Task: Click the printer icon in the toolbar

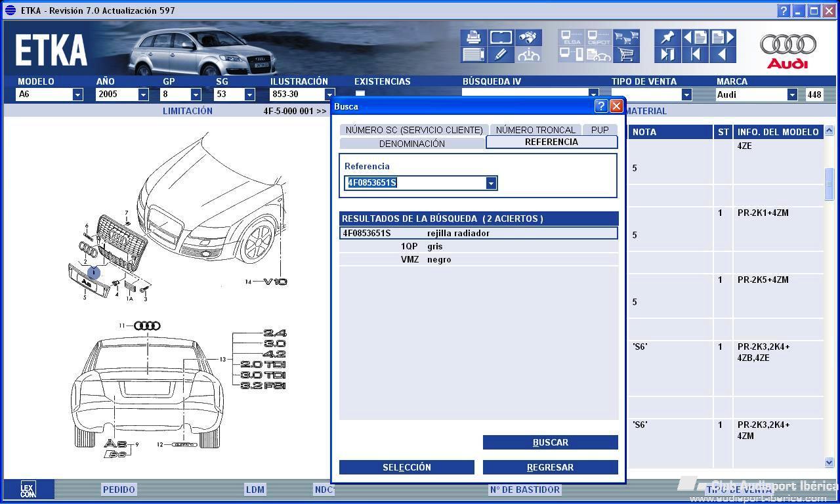Action: tap(473, 37)
